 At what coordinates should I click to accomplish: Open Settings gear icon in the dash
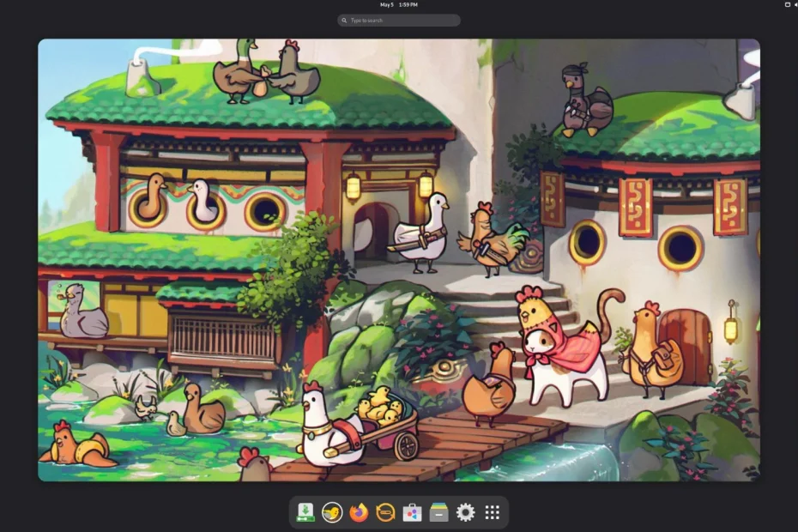pos(465,512)
